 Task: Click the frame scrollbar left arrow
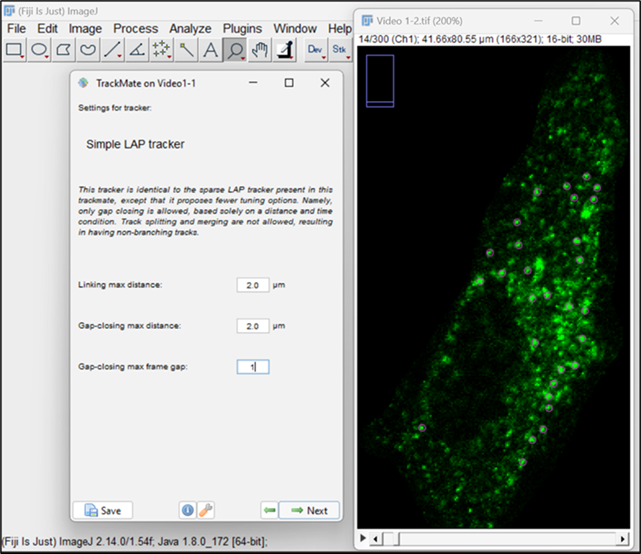(376, 539)
